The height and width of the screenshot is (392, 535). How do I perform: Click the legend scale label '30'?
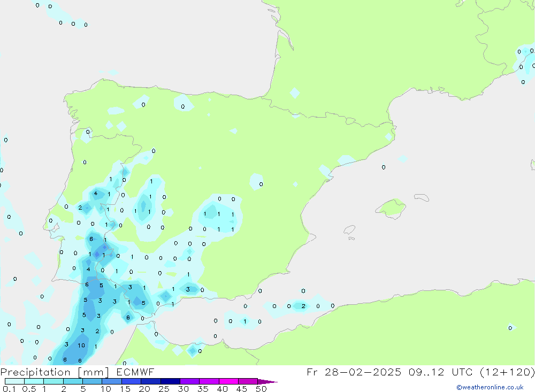183,389
